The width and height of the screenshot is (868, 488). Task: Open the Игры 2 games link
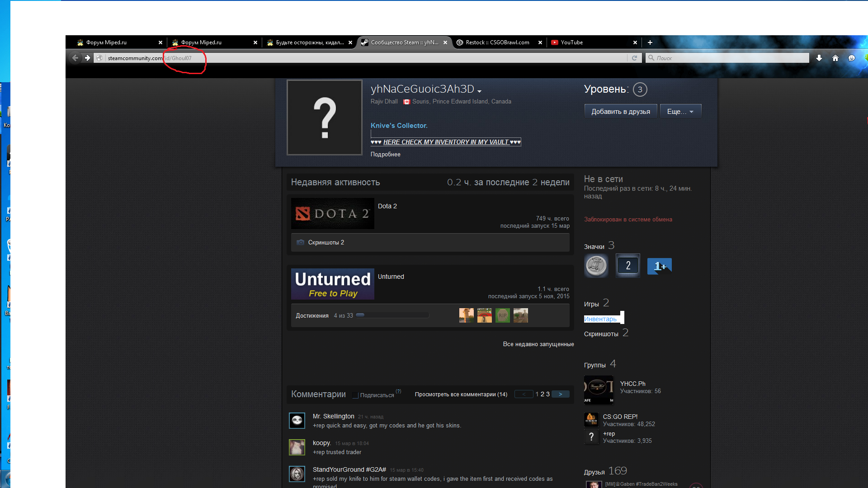(597, 303)
